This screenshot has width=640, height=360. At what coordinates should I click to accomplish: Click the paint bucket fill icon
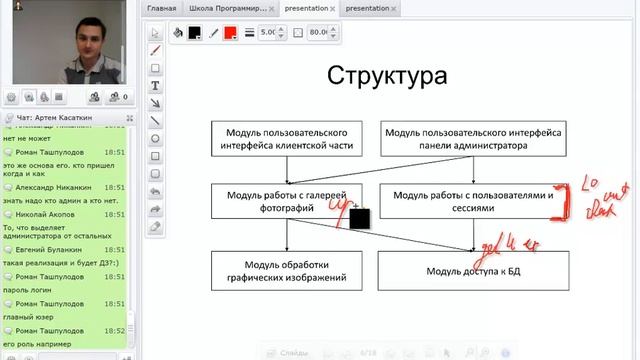[x=178, y=33]
